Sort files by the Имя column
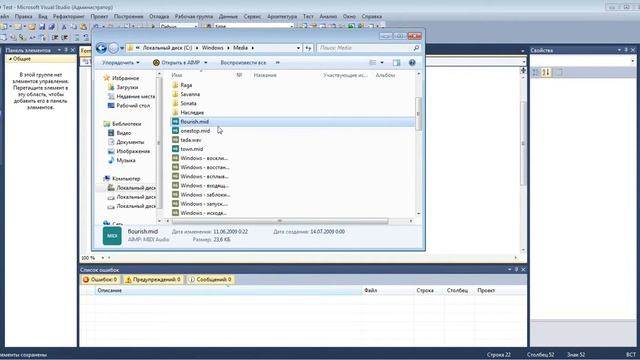Image resolution: width=640 pixels, height=360 pixels. click(177, 75)
